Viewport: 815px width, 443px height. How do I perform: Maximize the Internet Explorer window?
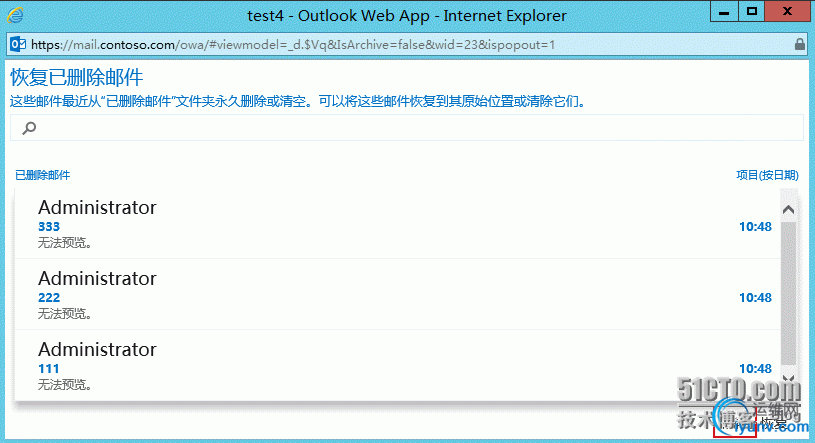tap(752, 12)
